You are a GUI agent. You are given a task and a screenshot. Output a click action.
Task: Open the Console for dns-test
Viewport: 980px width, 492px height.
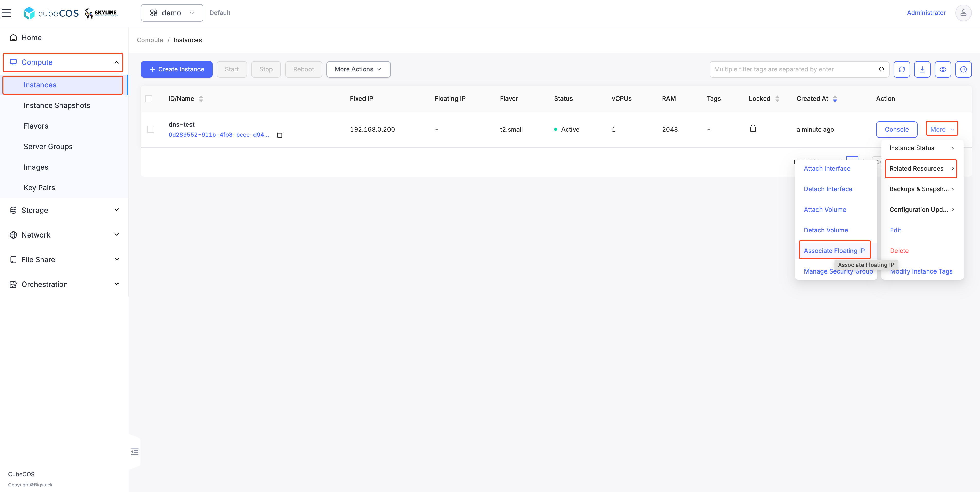[x=896, y=129]
